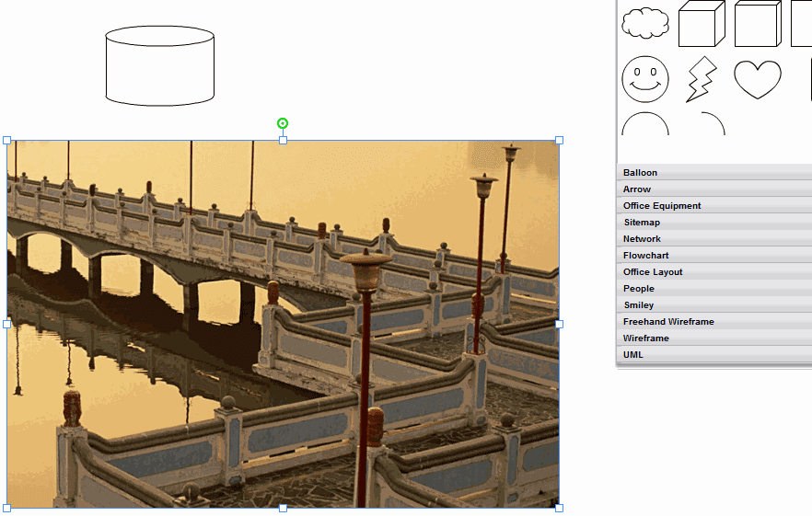Choose the quarter arc shape
The image size is (812, 516).
point(713,123)
